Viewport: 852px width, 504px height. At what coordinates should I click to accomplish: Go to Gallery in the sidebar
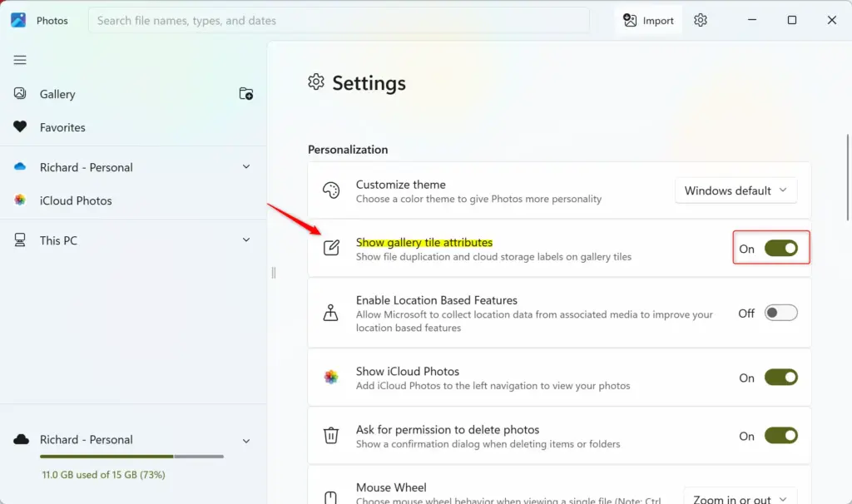coord(57,94)
